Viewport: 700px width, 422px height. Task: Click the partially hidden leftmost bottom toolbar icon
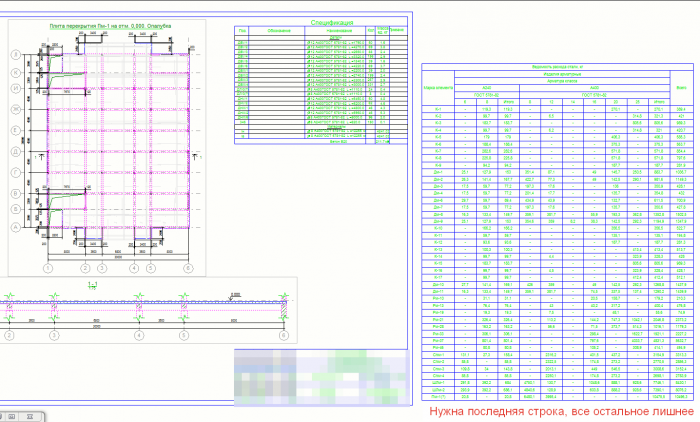(x=1, y=417)
